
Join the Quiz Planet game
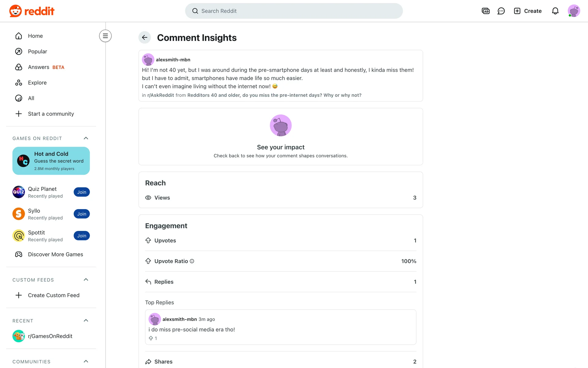[x=81, y=192]
